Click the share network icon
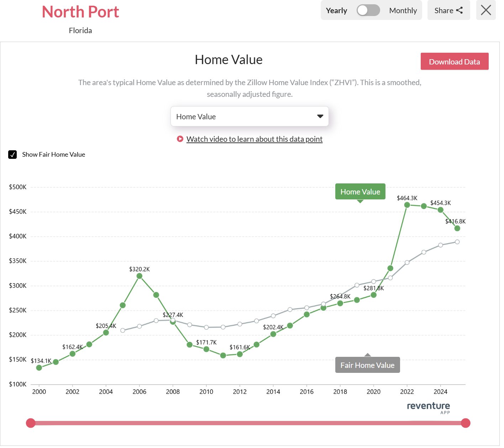 (x=460, y=10)
